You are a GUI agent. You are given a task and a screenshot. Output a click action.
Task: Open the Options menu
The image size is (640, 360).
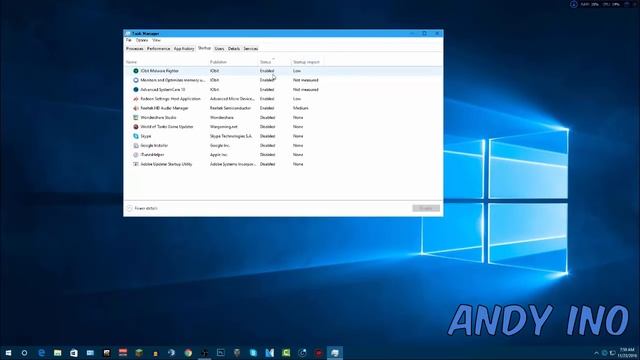point(142,40)
